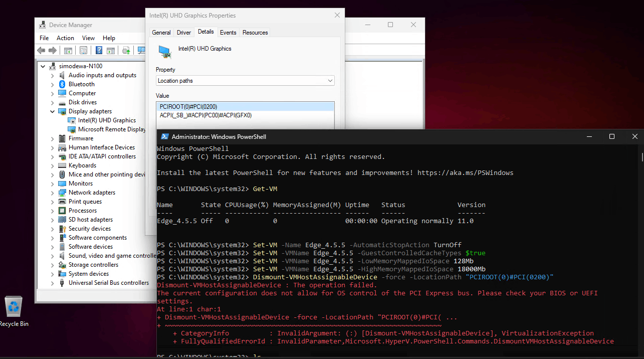Click the Forward arrow in Device Manager toolbar
The width and height of the screenshot is (644, 359).
pyautogui.click(x=52, y=51)
